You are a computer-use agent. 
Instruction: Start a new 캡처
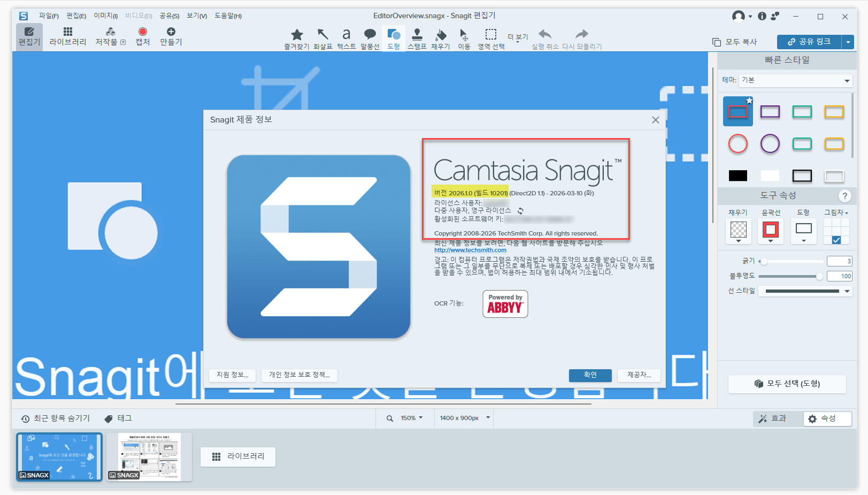[142, 36]
